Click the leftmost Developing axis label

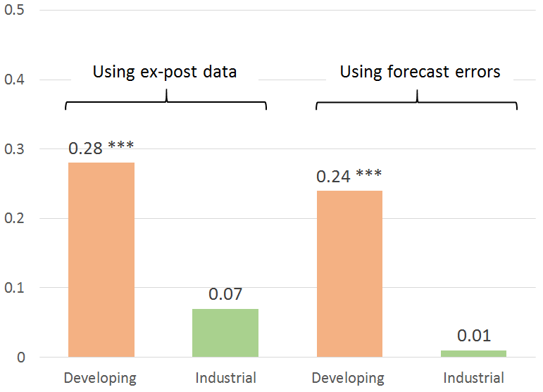click(x=100, y=378)
